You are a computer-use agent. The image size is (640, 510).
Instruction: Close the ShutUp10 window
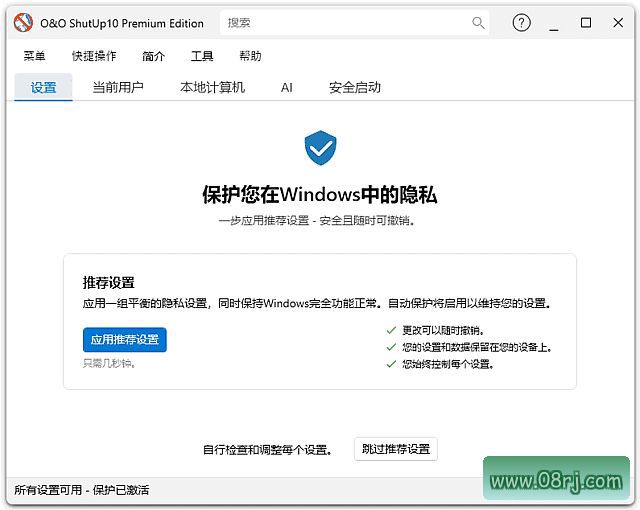[618, 22]
